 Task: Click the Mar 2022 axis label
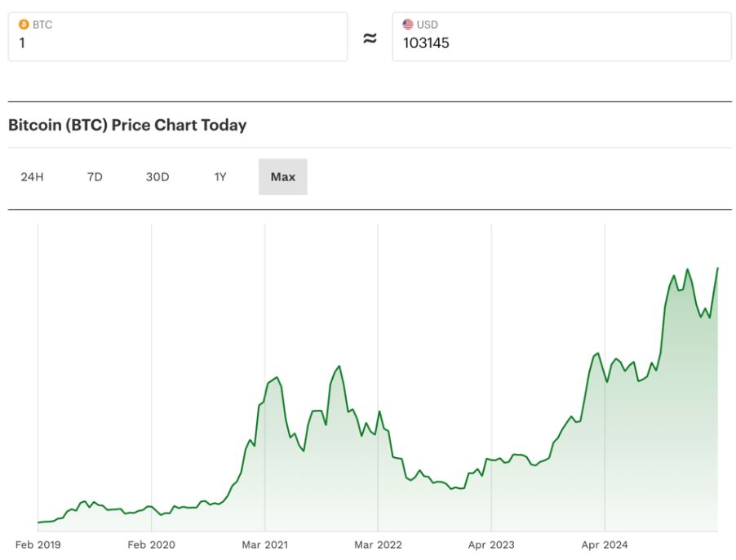[378, 544]
